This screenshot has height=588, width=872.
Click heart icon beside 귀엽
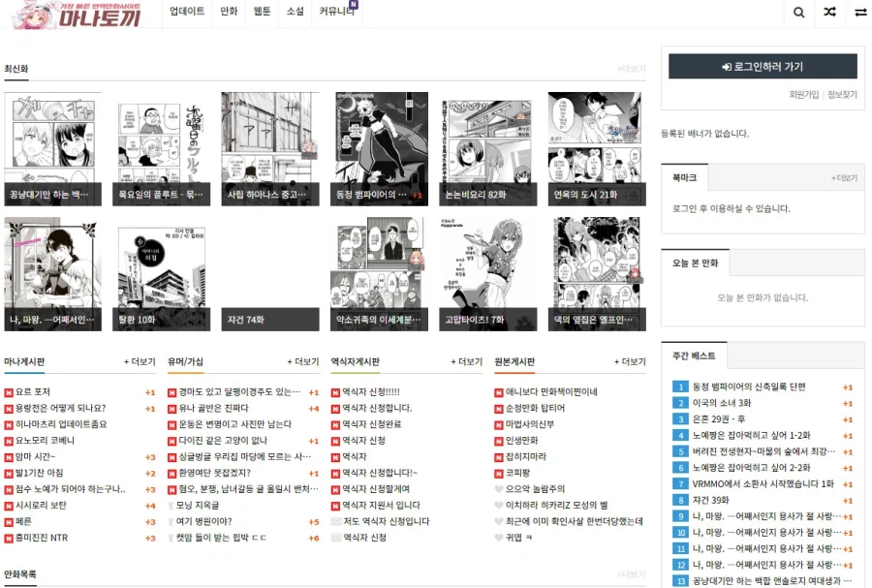499,538
